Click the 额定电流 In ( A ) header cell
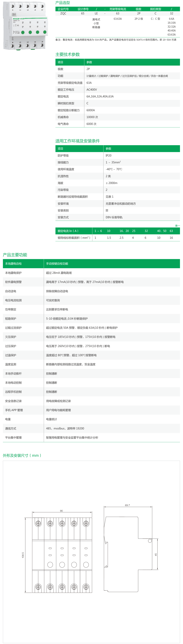 click(x=68, y=231)
